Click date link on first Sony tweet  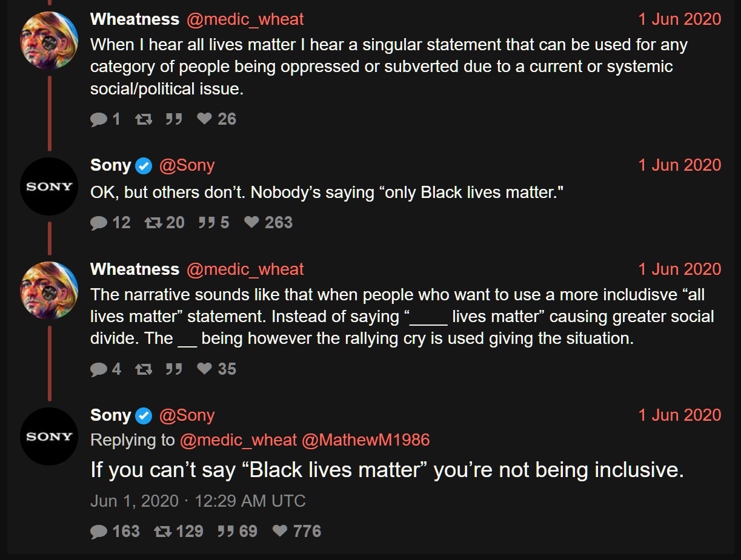(679, 165)
